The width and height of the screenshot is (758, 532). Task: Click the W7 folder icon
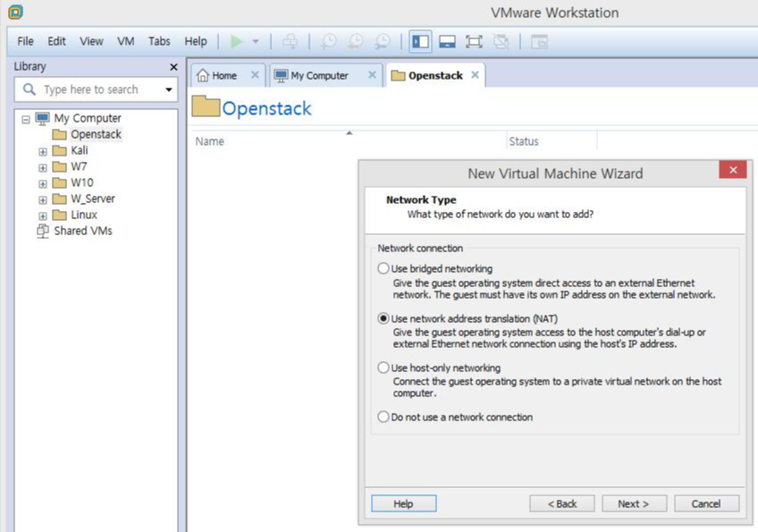coord(59,167)
